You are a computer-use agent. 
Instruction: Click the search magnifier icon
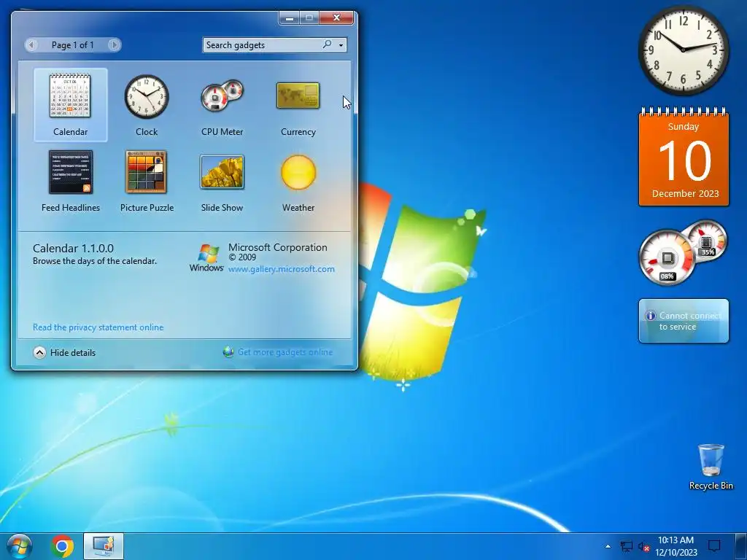click(327, 44)
